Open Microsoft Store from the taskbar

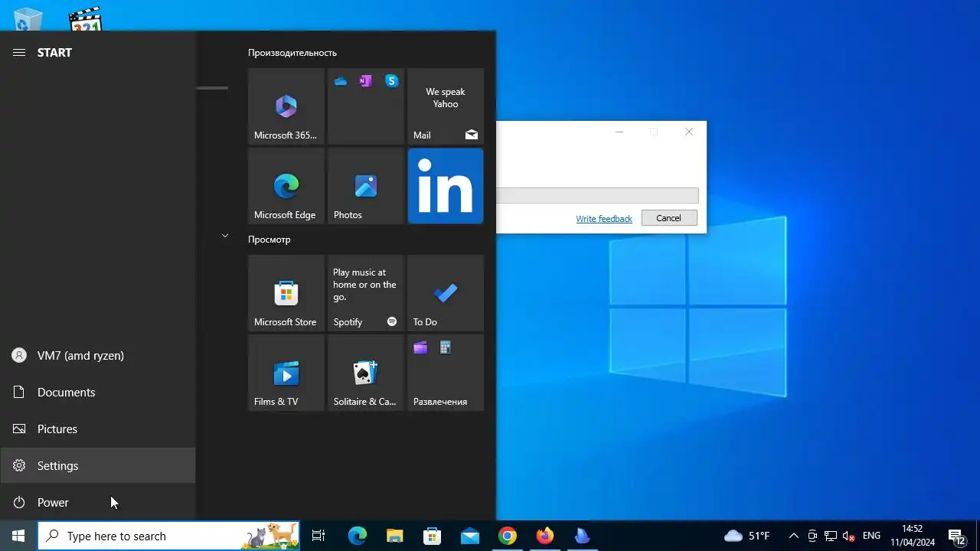coord(432,536)
